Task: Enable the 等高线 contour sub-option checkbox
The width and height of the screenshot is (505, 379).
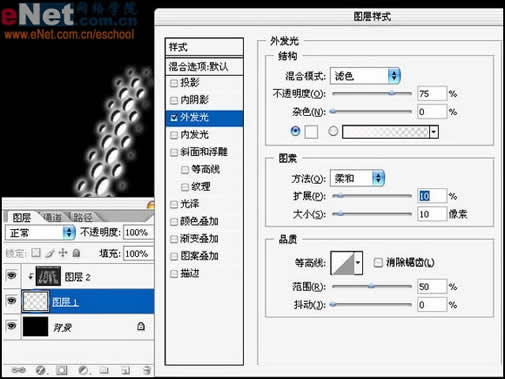Action: (185, 170)
